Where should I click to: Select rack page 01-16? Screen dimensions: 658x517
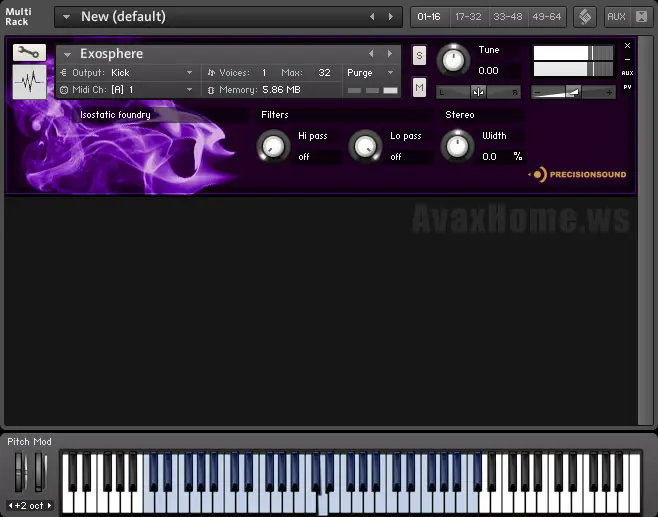coord(429,17)
